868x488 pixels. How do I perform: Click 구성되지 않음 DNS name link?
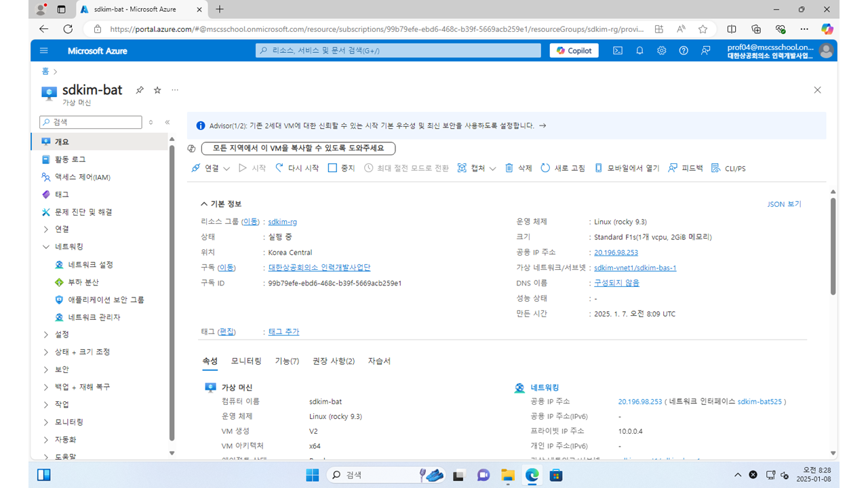click(x=616, y=283)
